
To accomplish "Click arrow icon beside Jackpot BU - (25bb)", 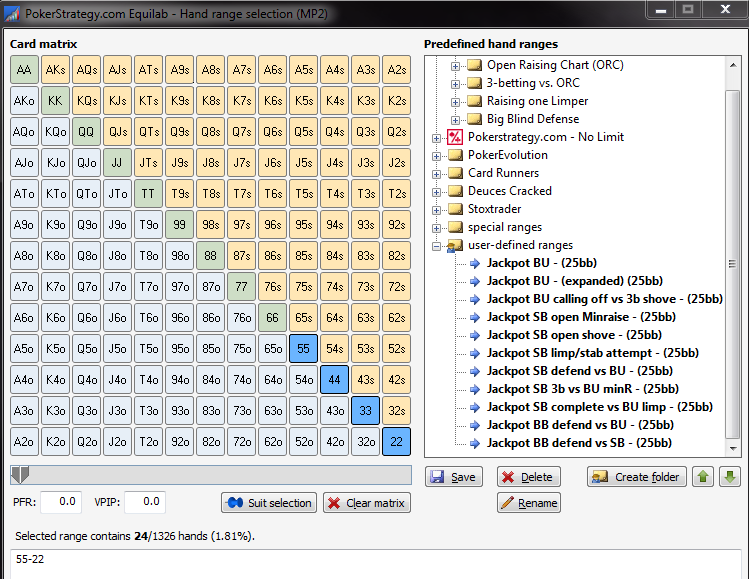I will coord(474,263).
